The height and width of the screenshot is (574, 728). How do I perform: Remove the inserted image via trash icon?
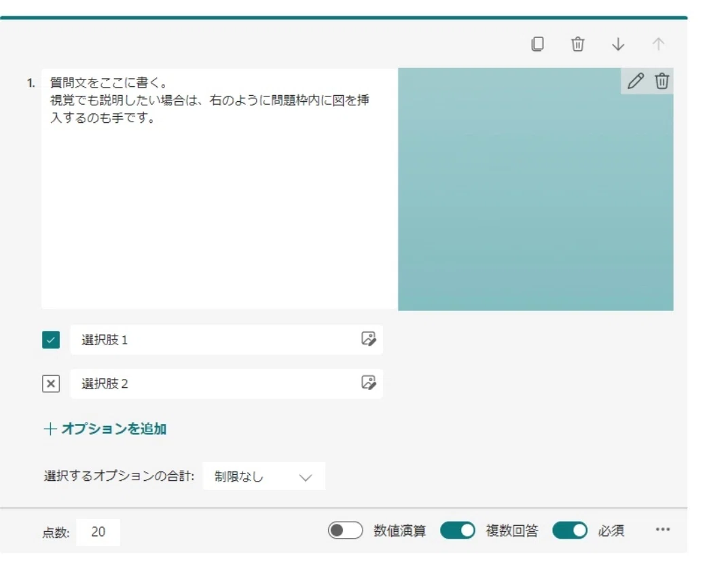click(x=661, y=81)
